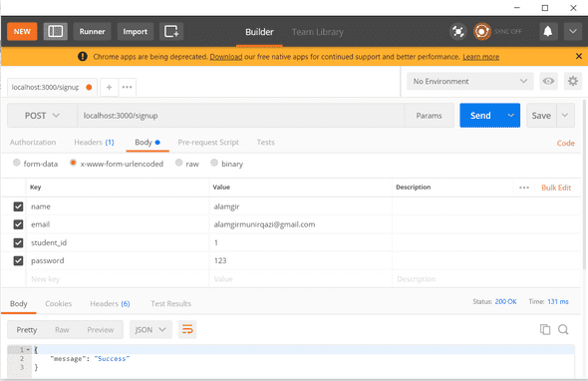This screenshot has width=588, height=381.
Task: Switch to the Builder tab
Action: click(259, 32)
